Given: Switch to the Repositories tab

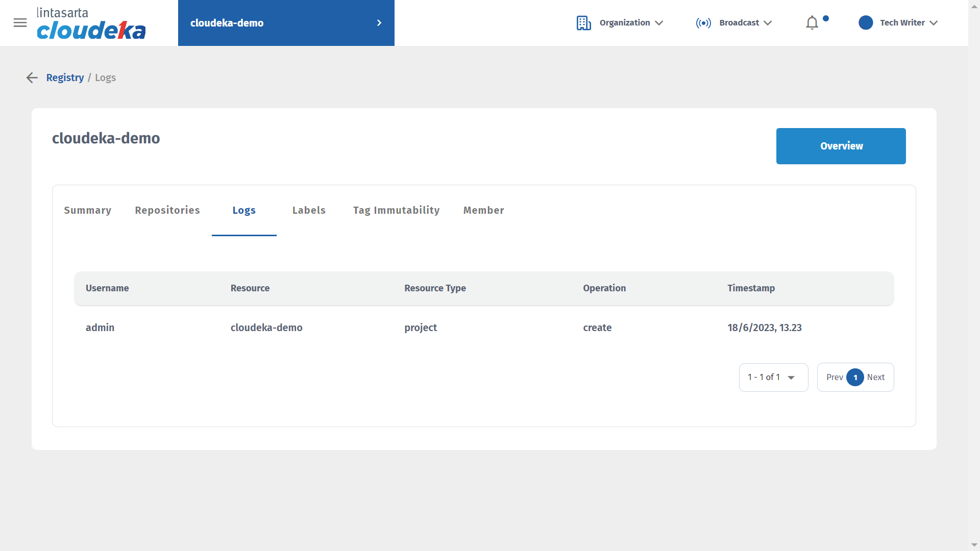Looking at the screenshot, I should click(167, 210).
